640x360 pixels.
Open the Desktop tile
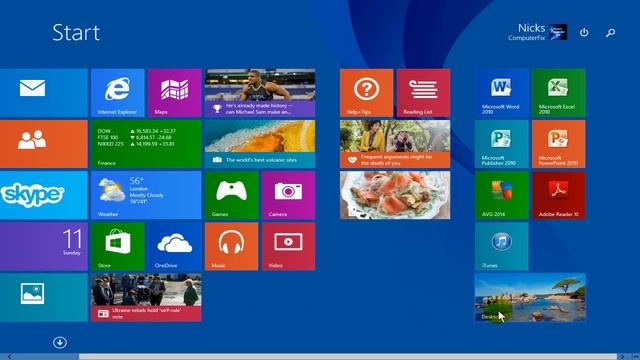click(x=530, y=298)
